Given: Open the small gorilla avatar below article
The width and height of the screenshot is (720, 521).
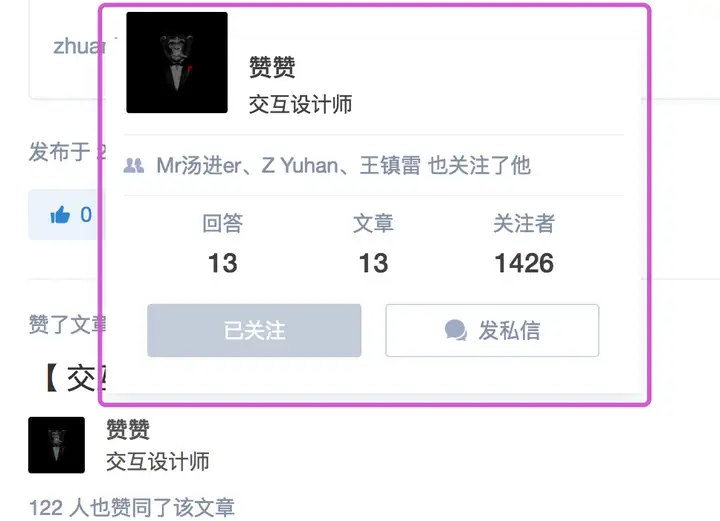Looking at the screenshot, I should click(x=56, y=445).
